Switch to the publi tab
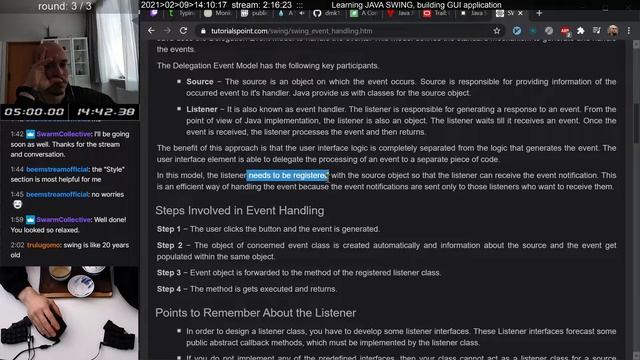 pos(254,13)
